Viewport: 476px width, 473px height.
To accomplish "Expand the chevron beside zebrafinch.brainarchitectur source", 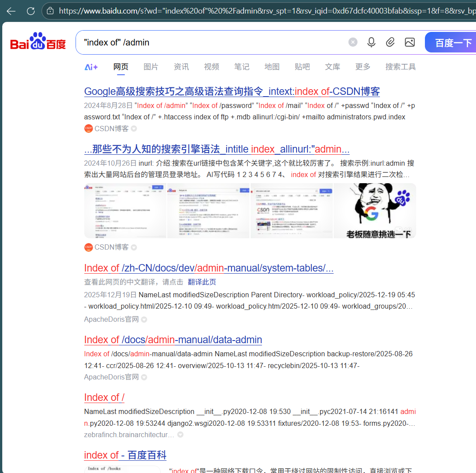I will (180, 435).
